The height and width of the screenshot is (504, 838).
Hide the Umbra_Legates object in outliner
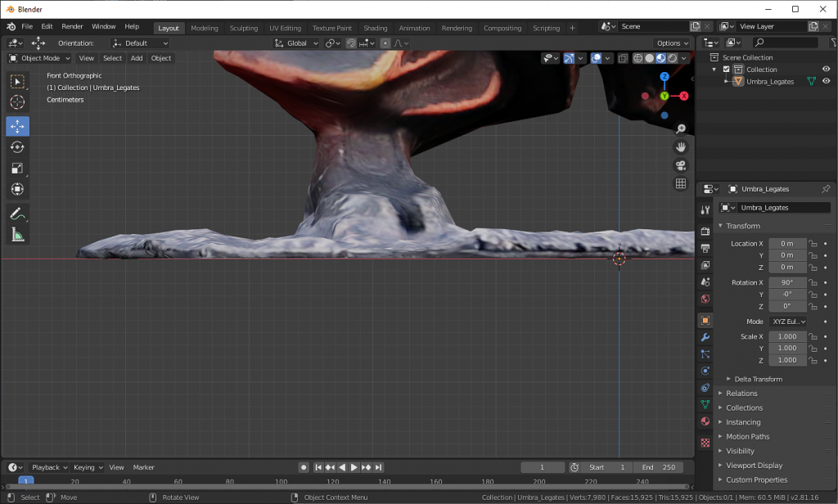click(x=826, y=81)
